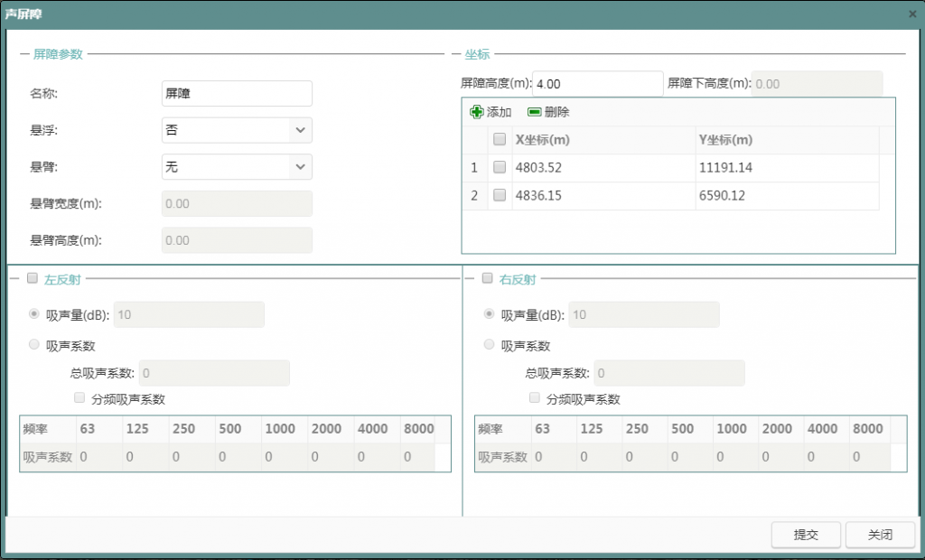925x560 pixels.
Task: Tick 分频吸声系数 checkbox in right panel
Action: (x=535, y=398)
